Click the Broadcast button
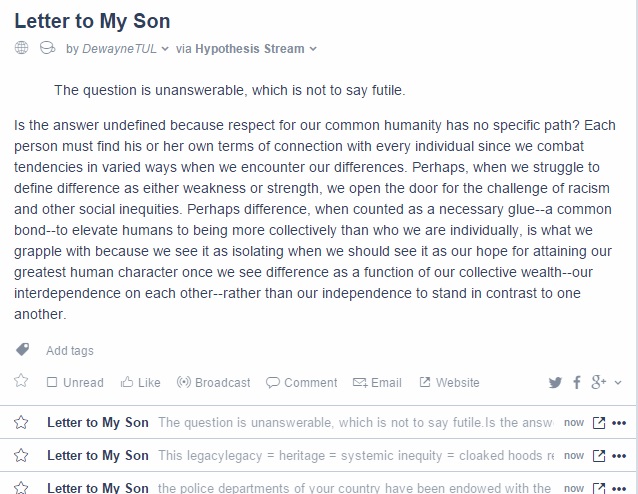 click(214, 383)
